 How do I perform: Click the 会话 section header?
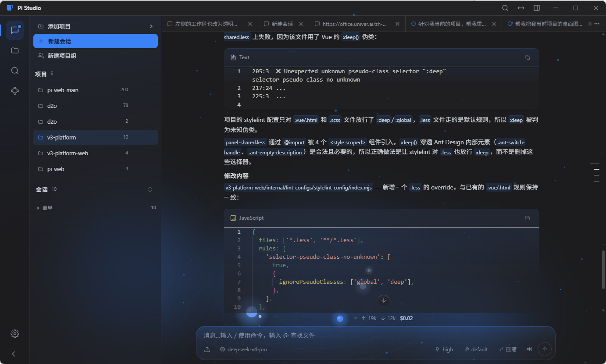tap(42, 189)
